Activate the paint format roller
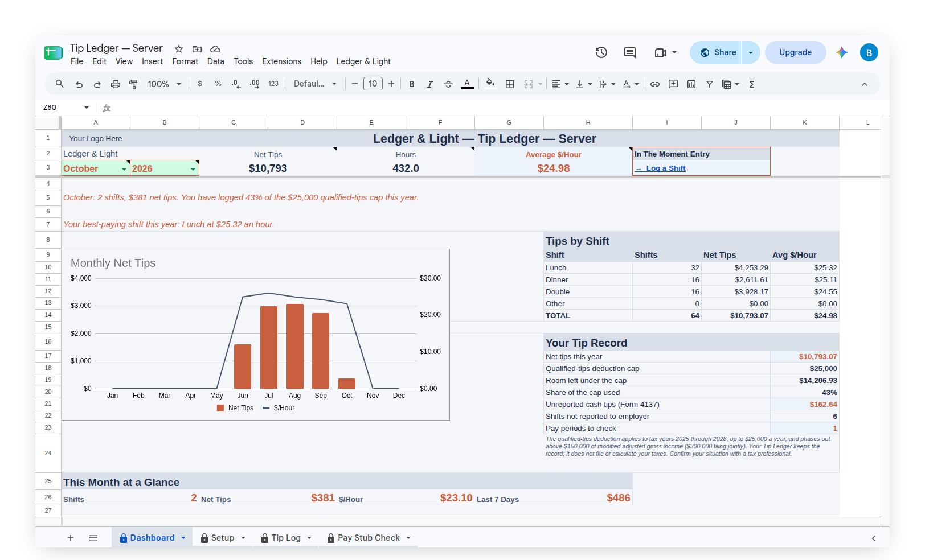925x560 pixels. pos(134,84)
